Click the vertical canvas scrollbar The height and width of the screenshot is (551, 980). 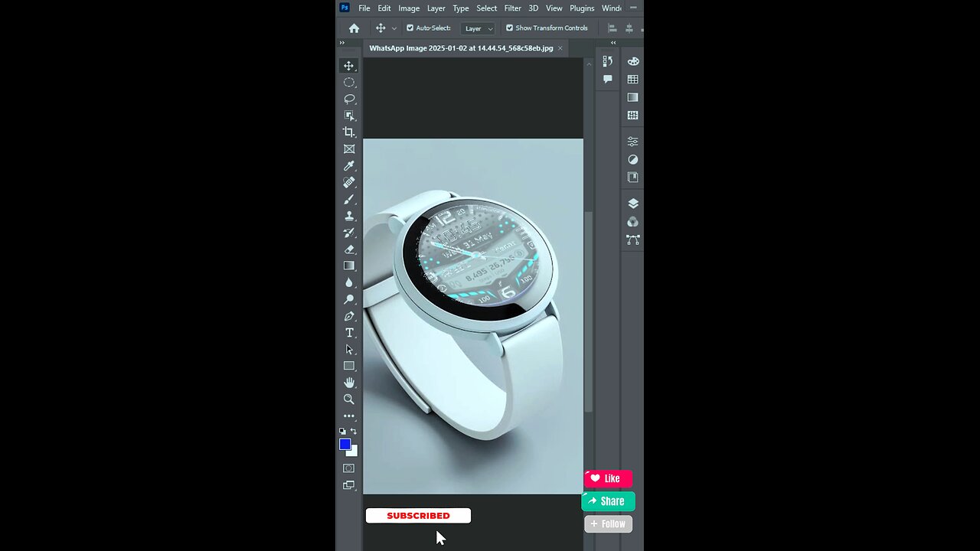coord(588,311)
